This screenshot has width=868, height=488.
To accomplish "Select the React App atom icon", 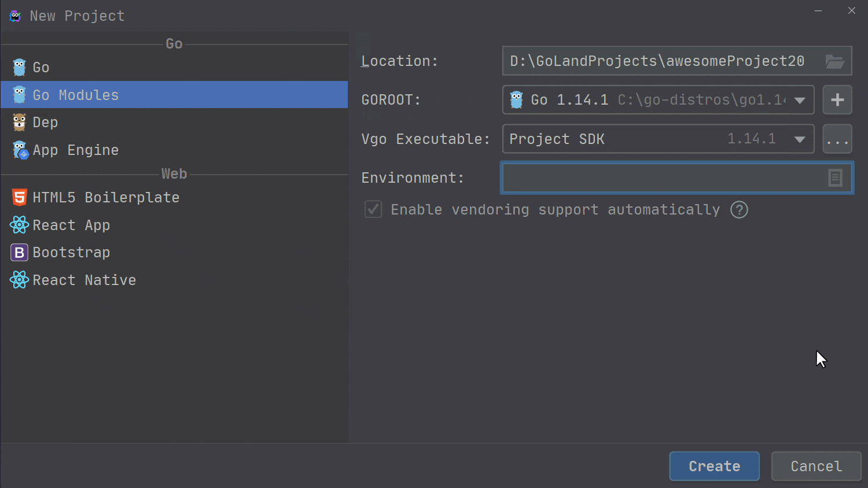I will click(19, 225).
